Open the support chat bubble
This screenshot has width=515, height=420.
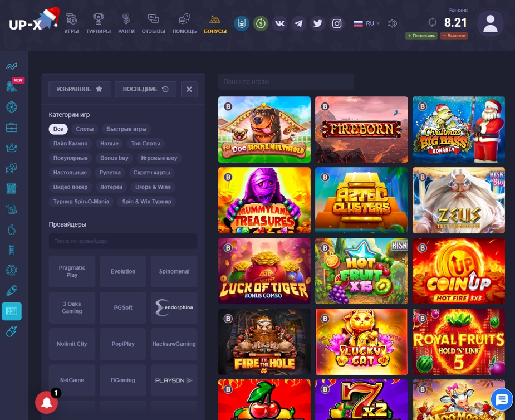coord(502,399)
